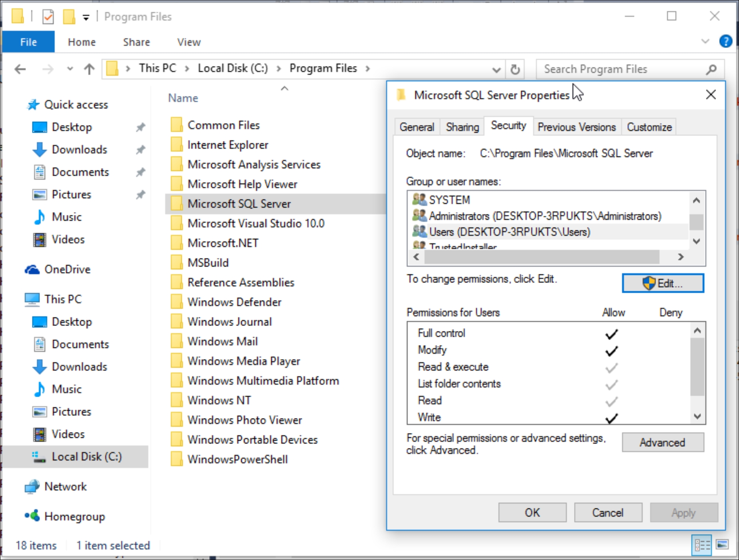Open the View ribbon tab

[x=189, y=42]
